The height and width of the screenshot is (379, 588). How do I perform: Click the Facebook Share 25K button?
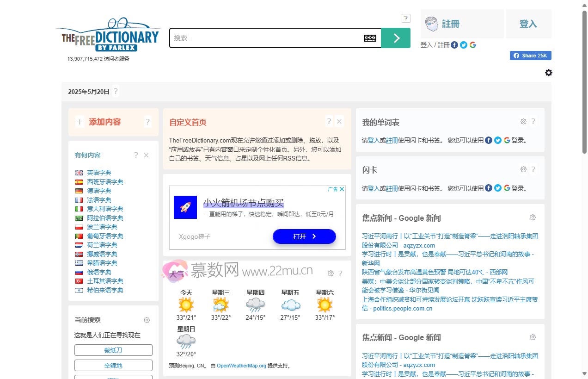530,56
